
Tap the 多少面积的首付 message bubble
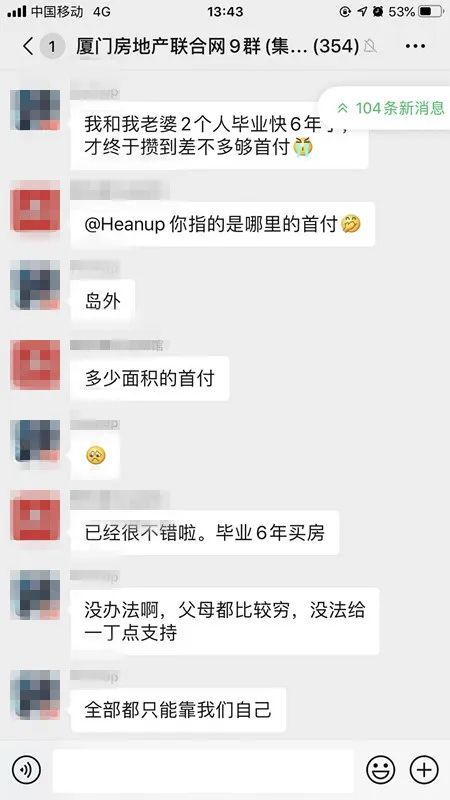click(x=149, y=379)
